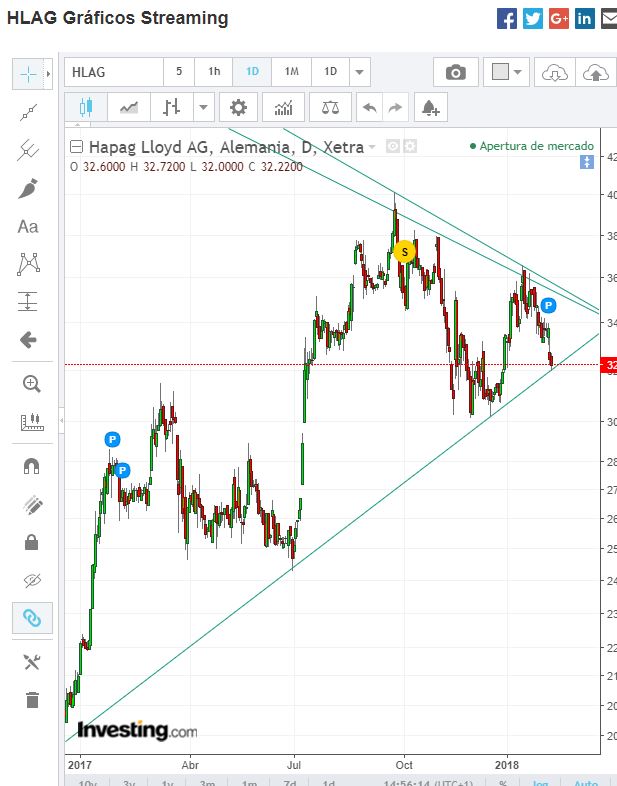Select the measure ruler tool
617x786 pixels.
point(32,422)
